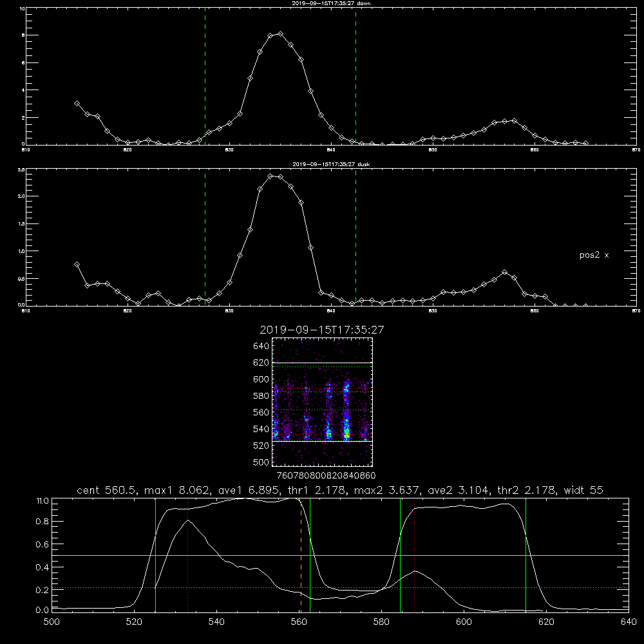
Task: Click x-axis label 500 on bottom plot
Action: (52, 622)
